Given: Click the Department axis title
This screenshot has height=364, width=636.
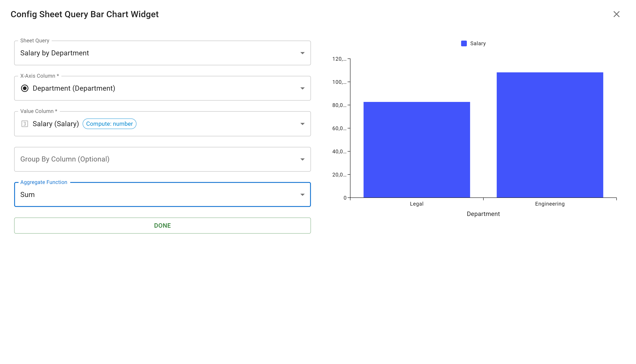Looking at the screenshot, I should click(x=483, y=214).
